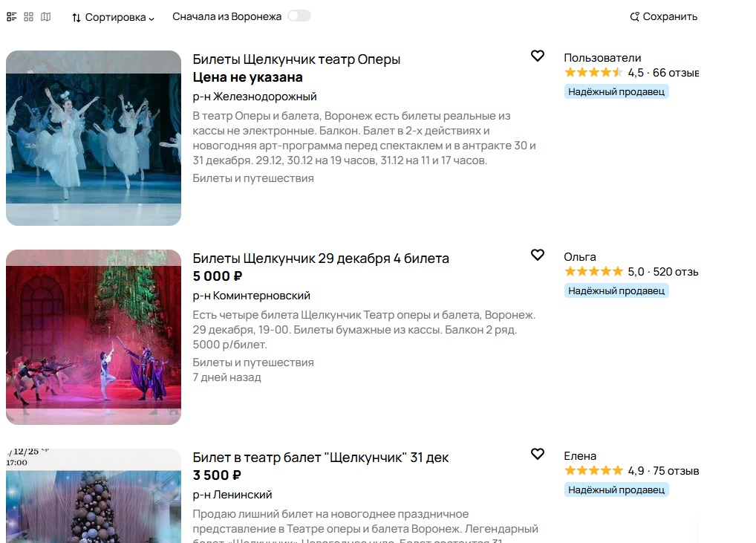Heart the 'Щелкунчик' 31 дек ticket listing
The height and width of the screenshot is (543, 756).
point(538,454)
